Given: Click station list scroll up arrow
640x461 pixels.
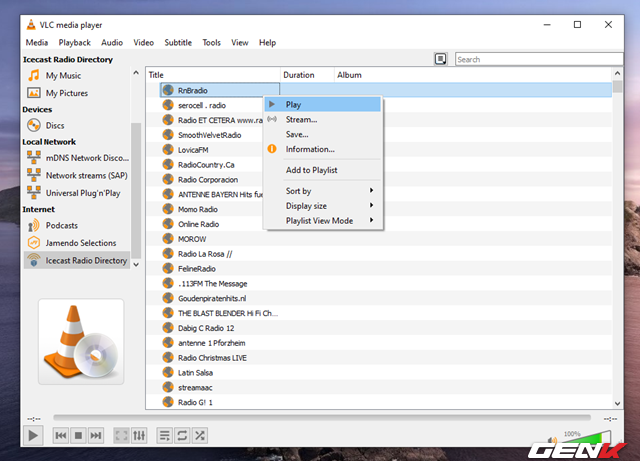Looking at the screenshot, I should (x=617, y=73).
